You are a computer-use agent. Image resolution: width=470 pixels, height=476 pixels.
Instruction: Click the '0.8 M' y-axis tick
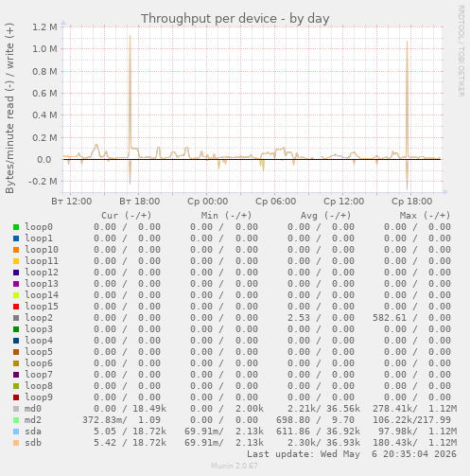coord(44,71)
